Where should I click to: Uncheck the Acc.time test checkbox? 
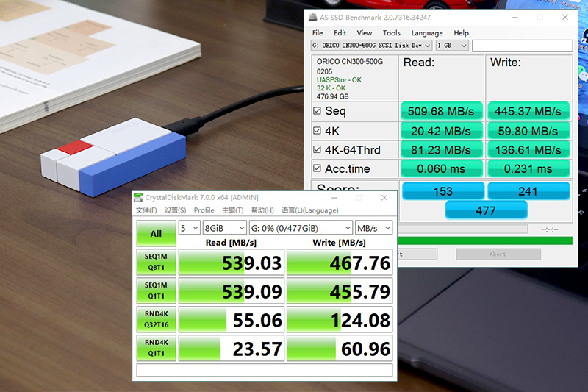coord(317,168)
